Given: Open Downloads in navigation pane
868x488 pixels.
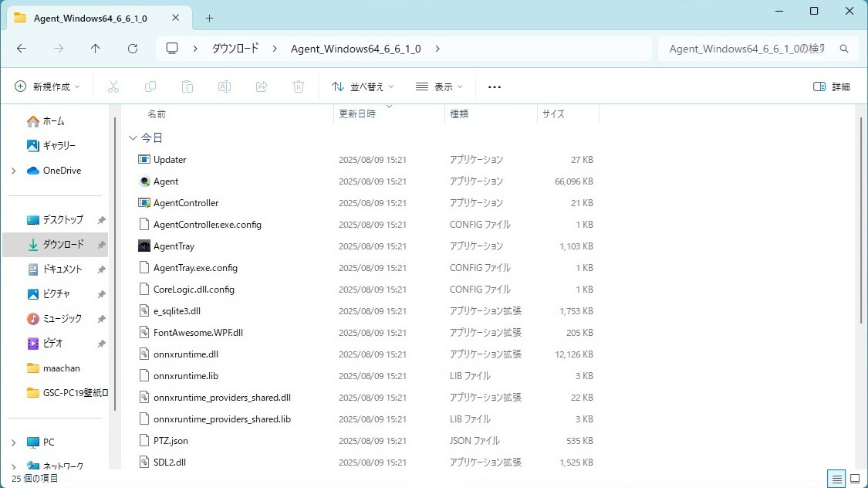Looking at the screenshot, I should (56, 244).
